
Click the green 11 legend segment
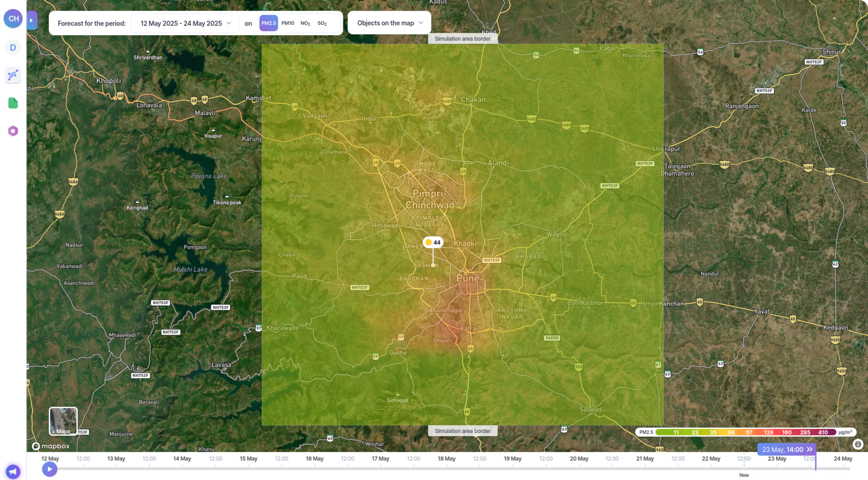[x=676, y=432]
